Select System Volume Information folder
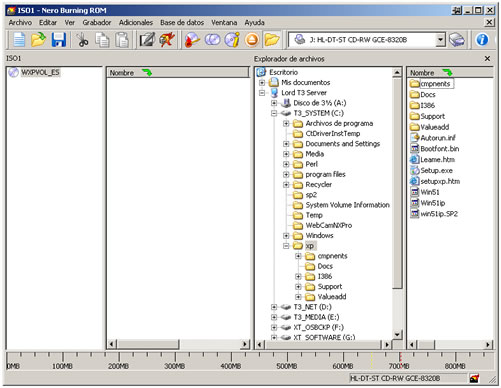The width and height of the screenshot is (501, 388). tap(347, 205)
